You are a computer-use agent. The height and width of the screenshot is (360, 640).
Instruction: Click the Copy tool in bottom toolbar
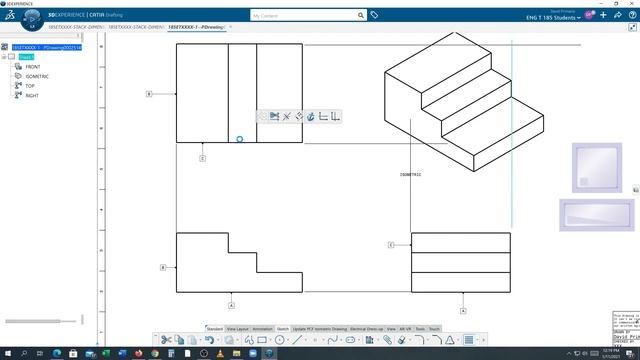point(179,340)
